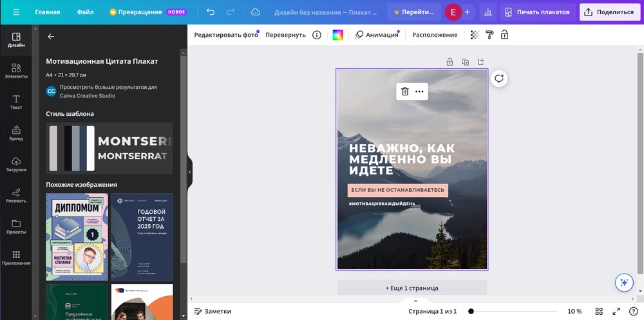Select ЕСЛИ ВЫ НЕ ОСТАНАВЛИВАЕТЕСЬ text box
This screenshot has height=320, width=644.
397,190
